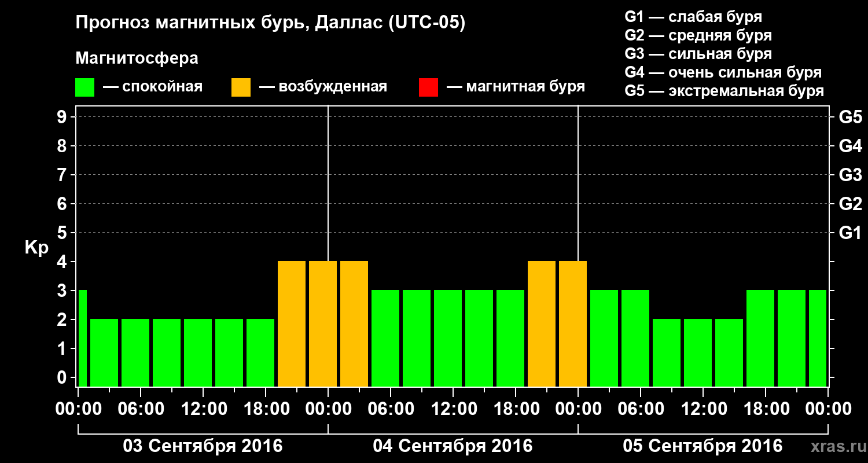Click the green спокойная legend swatch

(84, 87)
